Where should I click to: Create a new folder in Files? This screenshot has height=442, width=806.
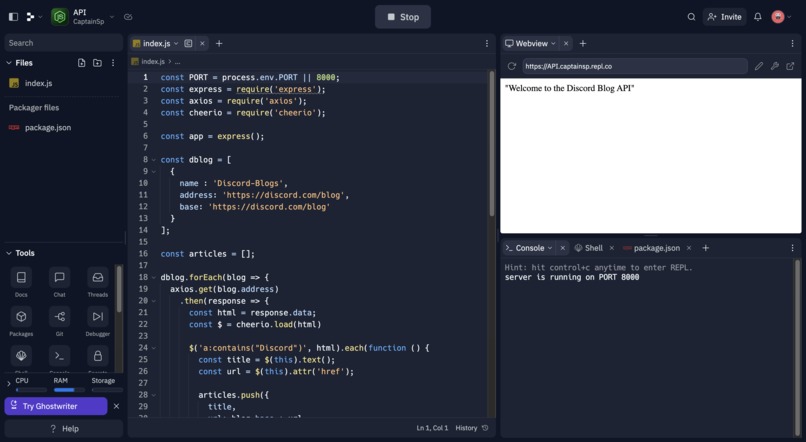97,63
